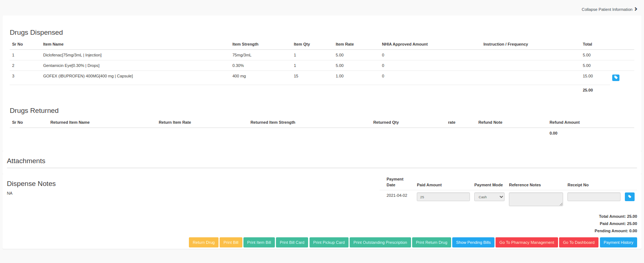This screenshot has width=644, height=263.
Task: Click the Receipt No input field
Action: coord(593,197)
